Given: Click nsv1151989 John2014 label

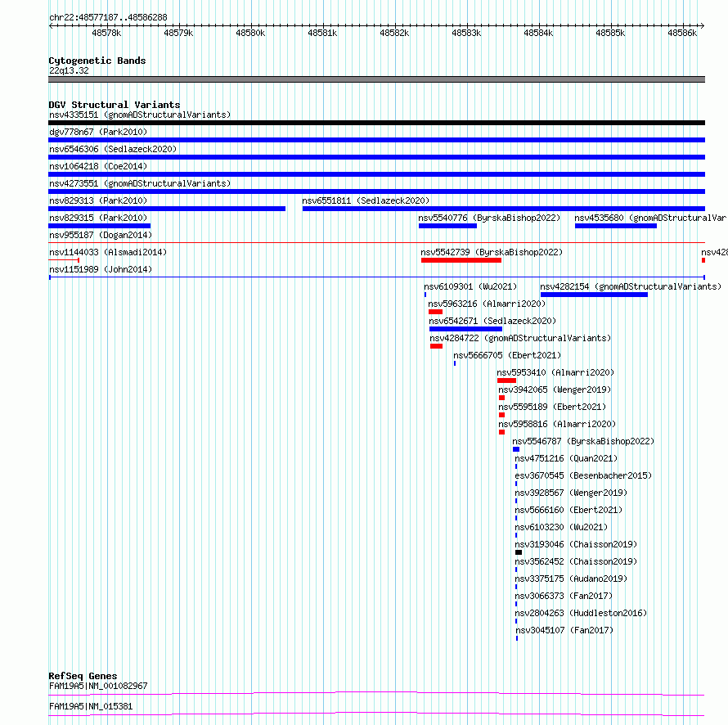Looking at the screenshot, I should click(x=101, y=269).
